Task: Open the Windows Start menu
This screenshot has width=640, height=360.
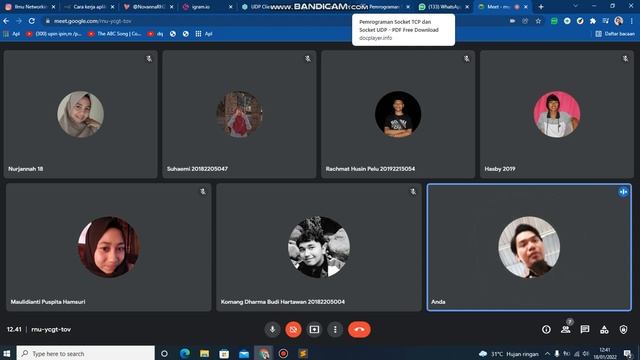Action: click(7, 353)
